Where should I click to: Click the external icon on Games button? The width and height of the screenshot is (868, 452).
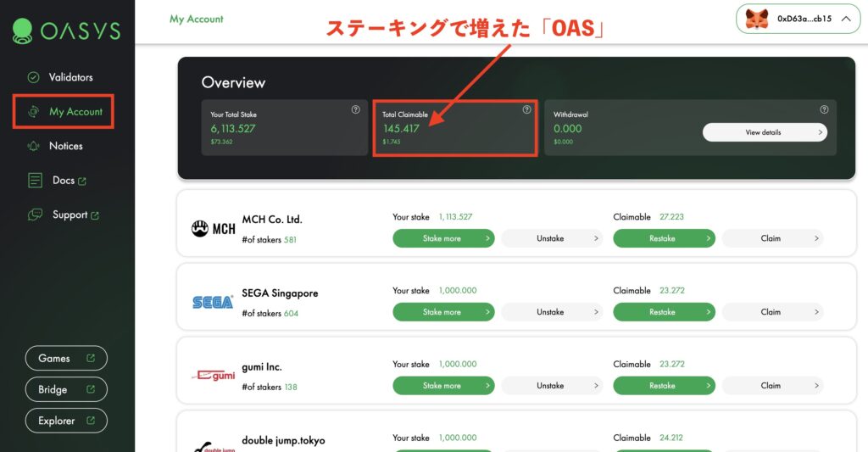click(x=91, y=359)
